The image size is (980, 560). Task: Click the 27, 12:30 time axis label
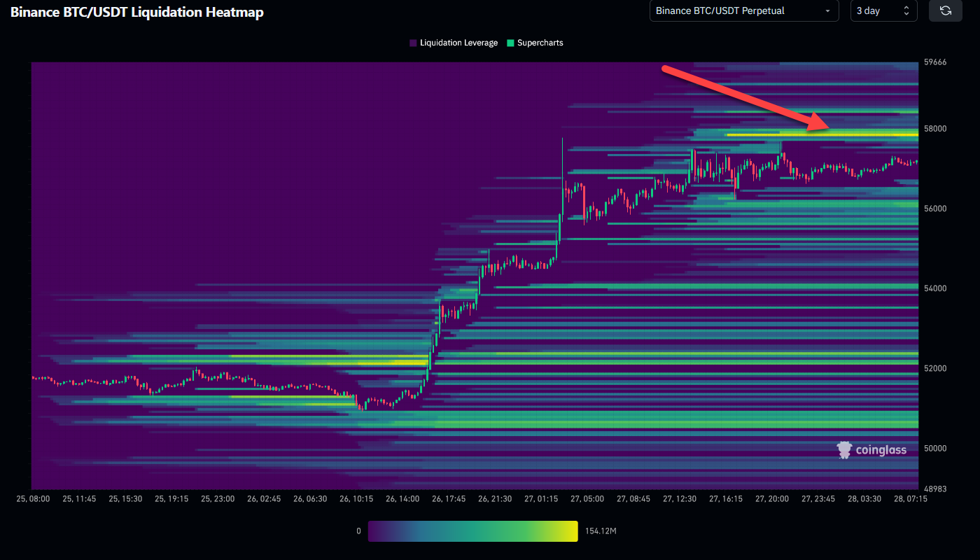pyautogui.click(x=680, y=499)
